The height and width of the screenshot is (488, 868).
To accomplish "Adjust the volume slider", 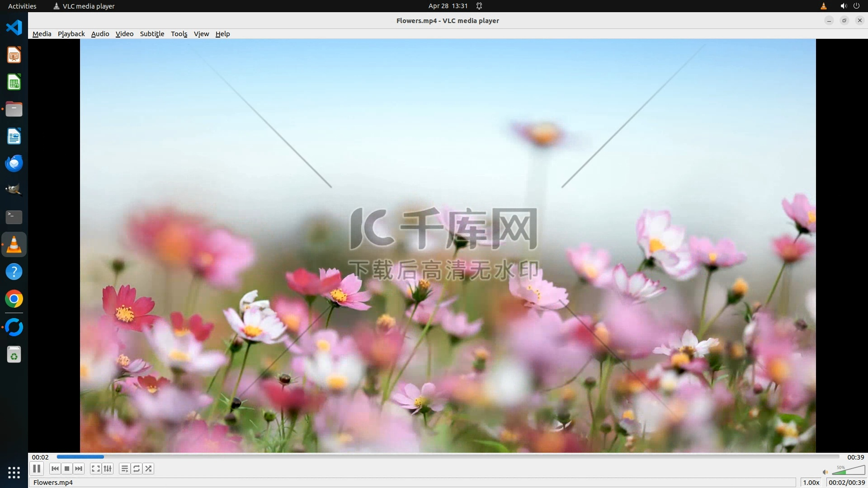I will tap(848, 471).
